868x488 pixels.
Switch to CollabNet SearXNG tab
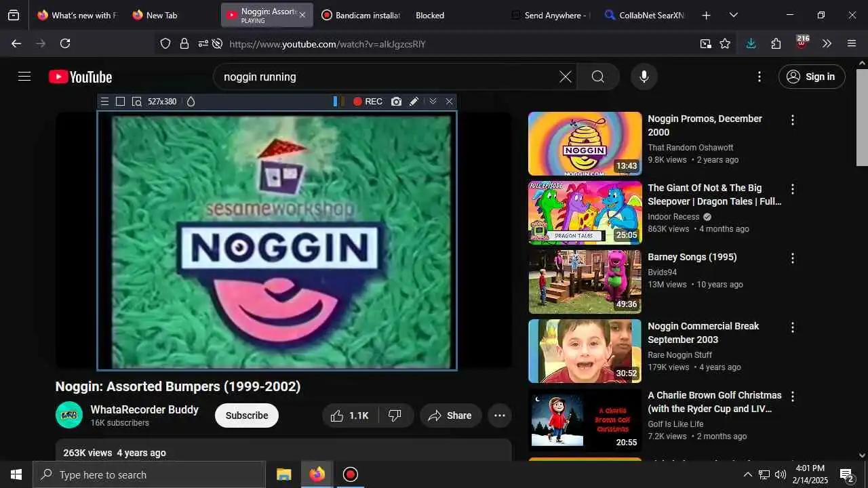pyautogui.click(x=645, y=15)
